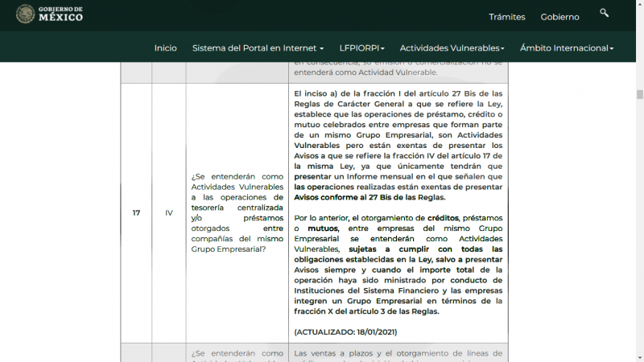644x362 pixels.
Task: Click the scrollbar up arrow
Action: pyautogui.click(x=639, y=6)
